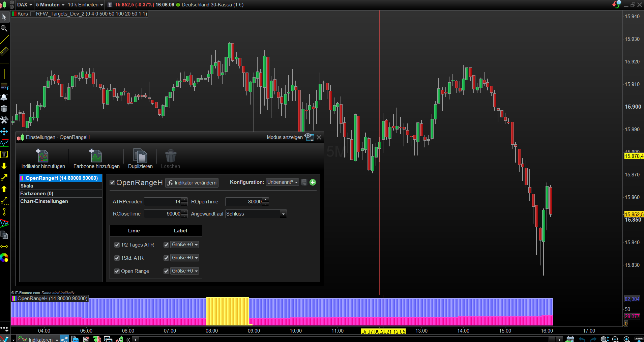Click scroll-right arrow on bottom scrollbar
Viewport: 644px width, 342px height.
559,339
